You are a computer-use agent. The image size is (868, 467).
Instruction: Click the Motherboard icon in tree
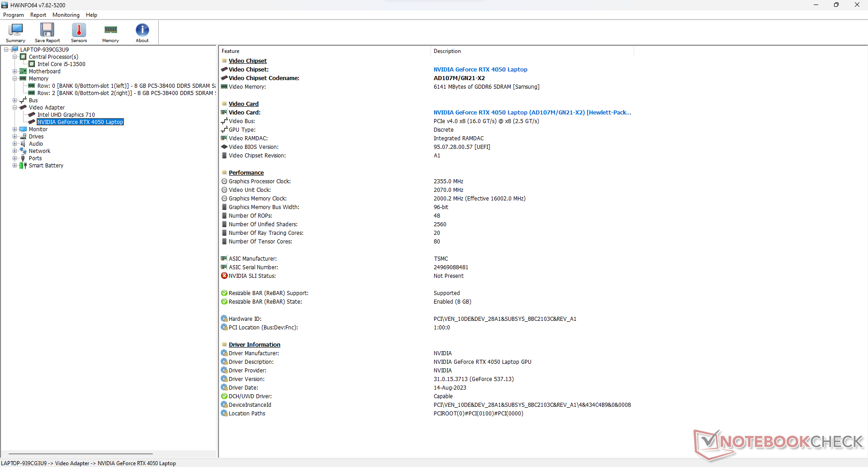click(23, 71)
